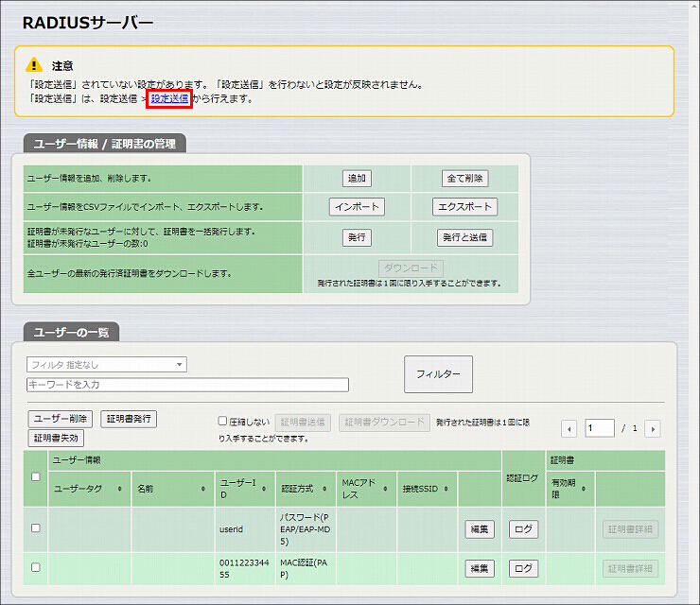Image resolution: width=700 pixels, height=605 pixels.
Task: Click the 認証ログ column header
Action: [x=524, y=478]
